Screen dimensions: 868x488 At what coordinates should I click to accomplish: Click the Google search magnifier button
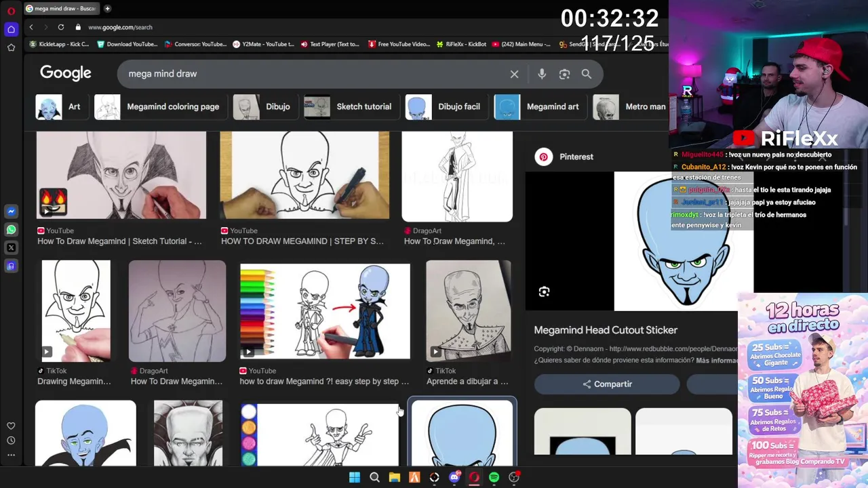click(587, 74)
